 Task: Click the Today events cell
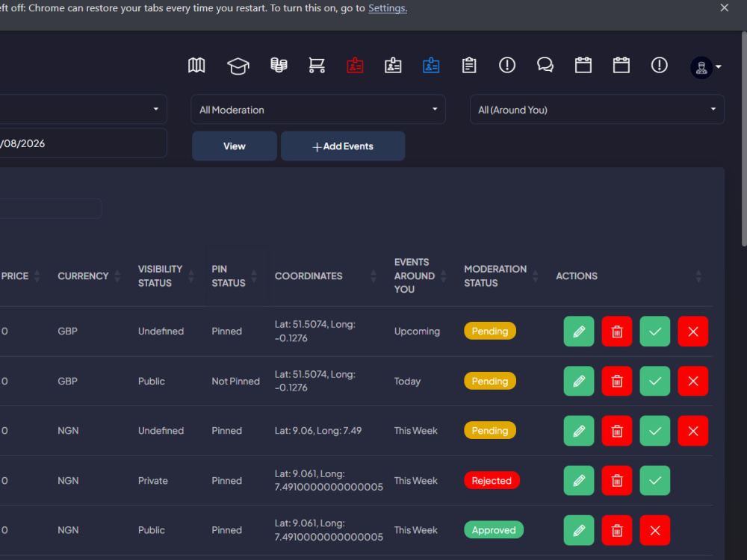(407, 381)
